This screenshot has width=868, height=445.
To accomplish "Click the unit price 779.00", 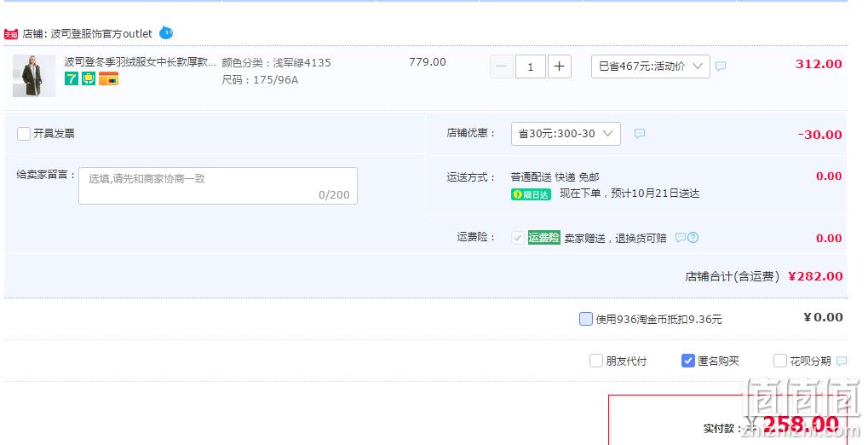I will point(428,62).
